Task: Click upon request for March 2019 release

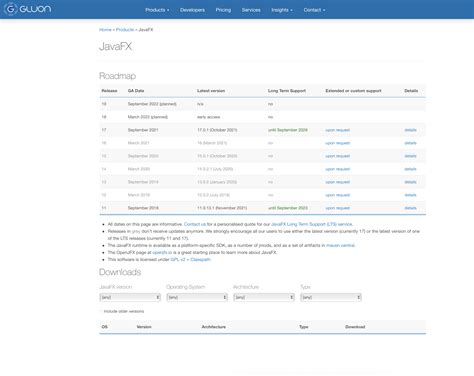Action: (x=337, y=195)
